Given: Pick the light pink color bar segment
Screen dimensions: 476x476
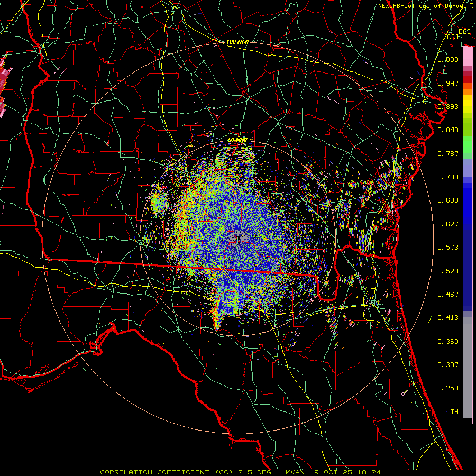Looking at the screenshot, I should (467, 57).
